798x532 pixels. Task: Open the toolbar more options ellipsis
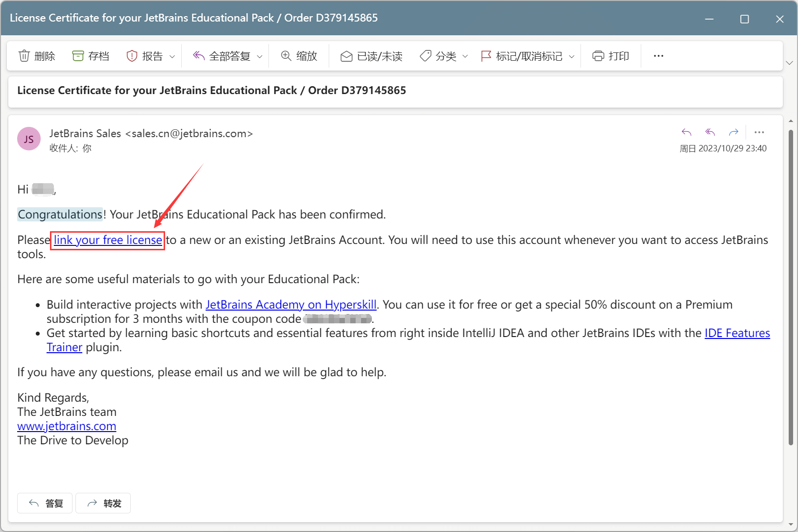pyautogui.click(x=658, y=56)
